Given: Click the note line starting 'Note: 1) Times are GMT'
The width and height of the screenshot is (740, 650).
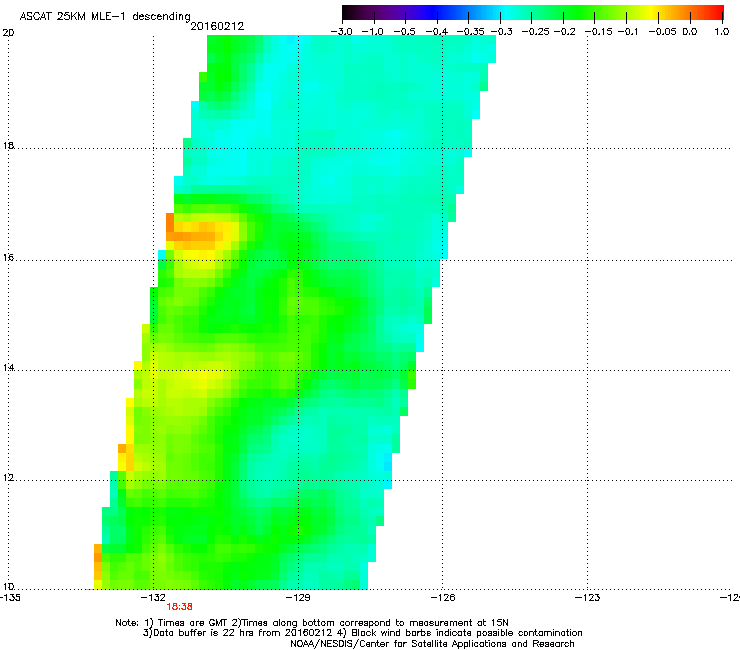Looking at the screenshot, I should (312, 623).
